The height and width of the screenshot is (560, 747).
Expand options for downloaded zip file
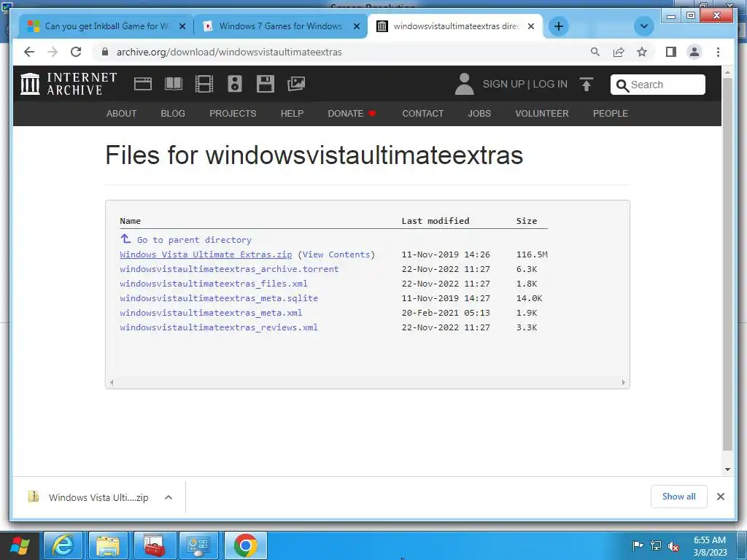click(169, 497)
